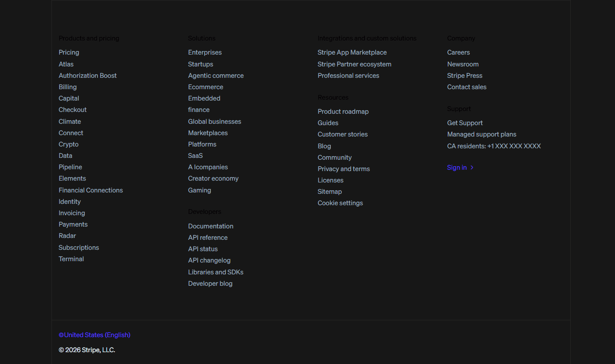Visit the Global businesses page
Viewport: 615px width, 364px height.
pyautogui.click(x=215, y=121)
